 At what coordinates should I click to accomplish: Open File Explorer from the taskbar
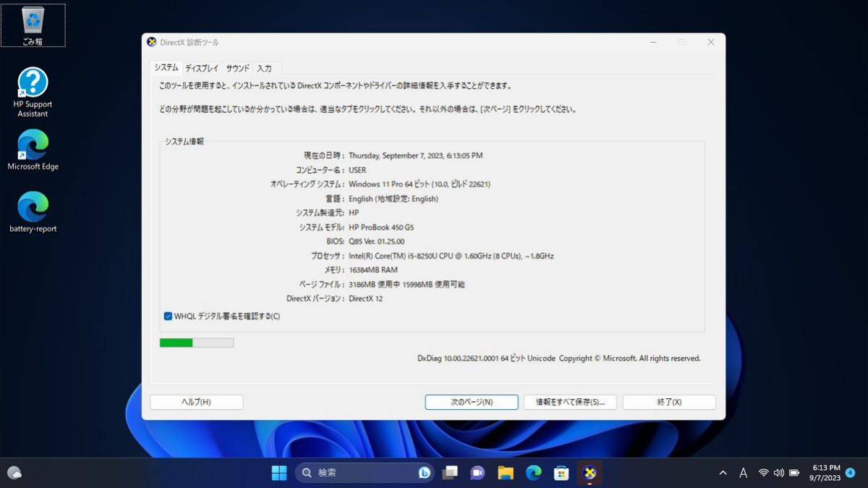[x=506, y=473]
